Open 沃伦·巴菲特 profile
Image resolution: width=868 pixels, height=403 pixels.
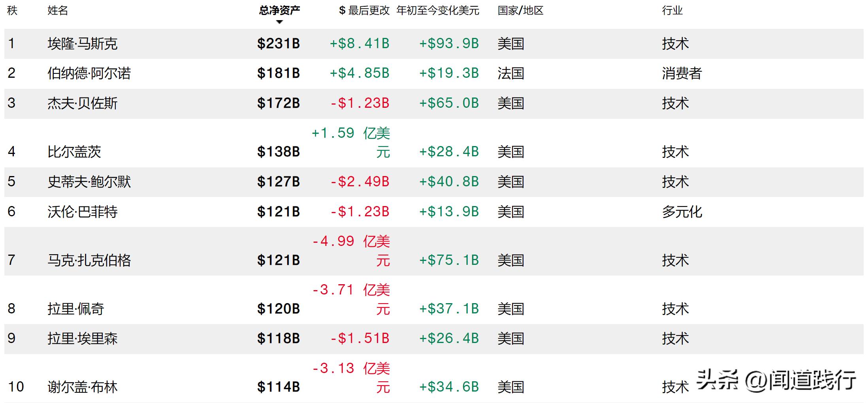point(83,212)
